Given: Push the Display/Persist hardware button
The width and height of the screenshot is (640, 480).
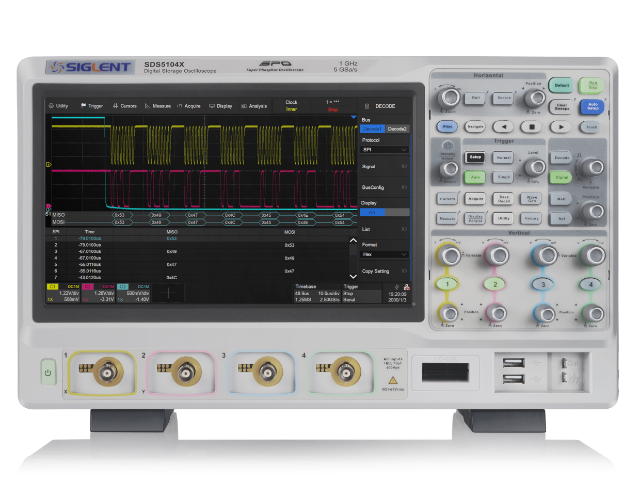Looking at the screenshot, I should (x=475, y=218).
